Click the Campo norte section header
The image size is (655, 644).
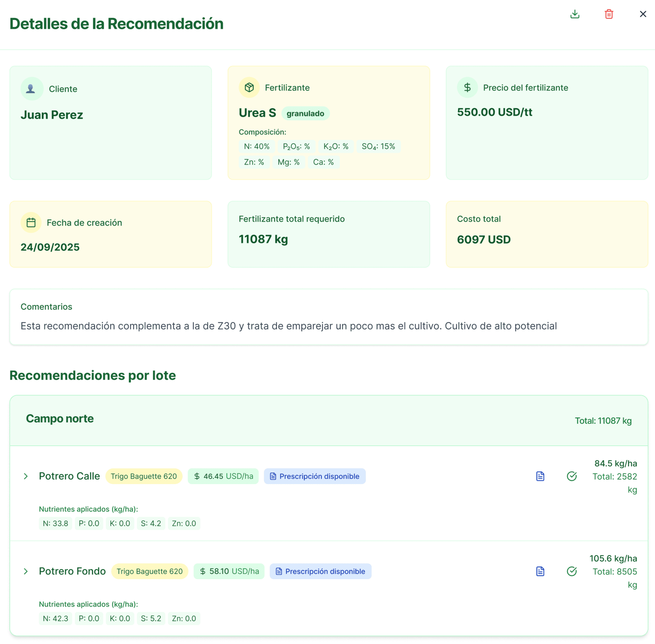point(60,419)
